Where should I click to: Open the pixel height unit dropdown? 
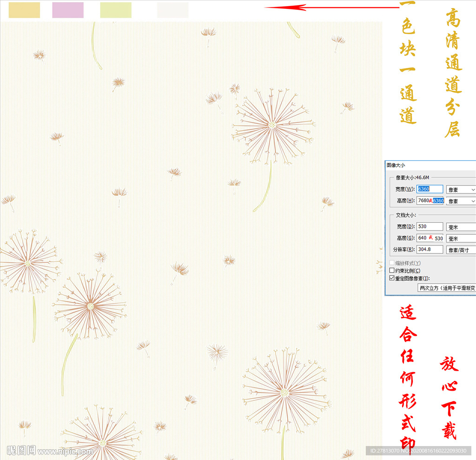(461, 201)
